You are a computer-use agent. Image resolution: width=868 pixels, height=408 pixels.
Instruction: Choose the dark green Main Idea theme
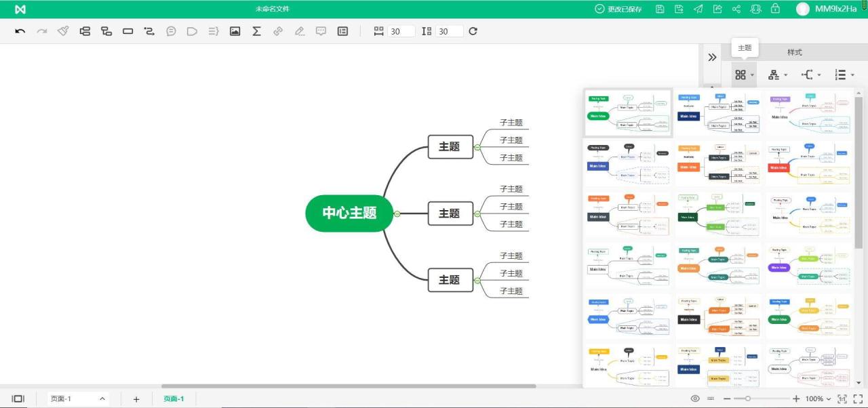click(718, 215)
